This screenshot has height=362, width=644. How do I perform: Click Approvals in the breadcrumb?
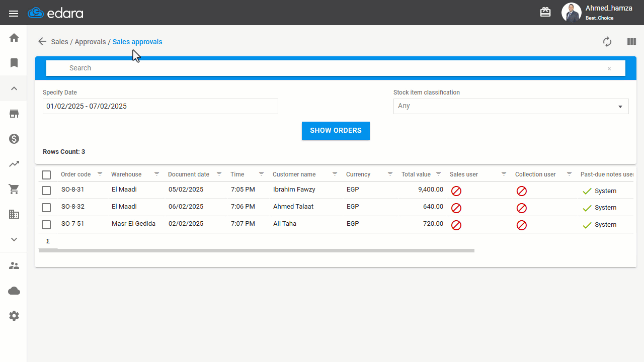[x=90, y=42]
